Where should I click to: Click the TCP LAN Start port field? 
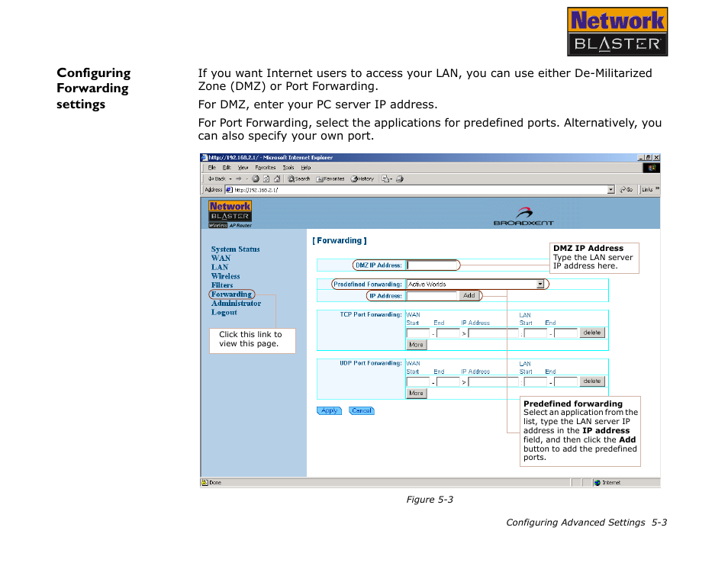click(536, 333)
